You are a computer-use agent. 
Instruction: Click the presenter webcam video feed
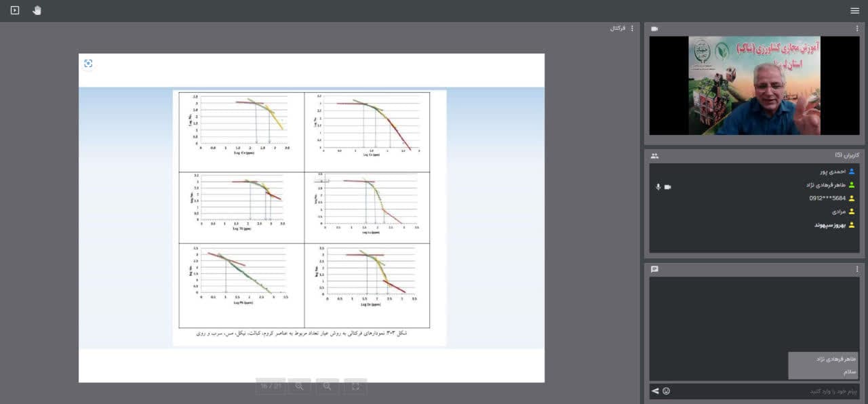pyautogui.click(x=754, y=85)
